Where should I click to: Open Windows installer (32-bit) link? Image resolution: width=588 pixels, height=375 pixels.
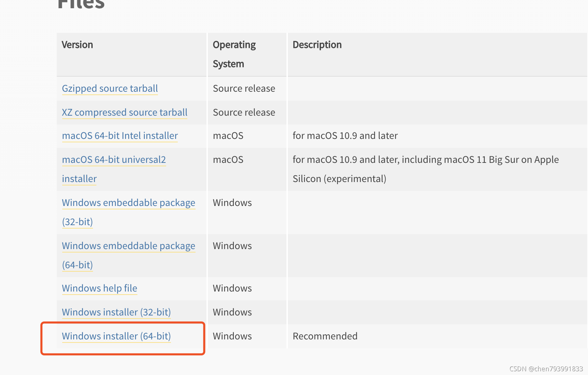[116, 312]
